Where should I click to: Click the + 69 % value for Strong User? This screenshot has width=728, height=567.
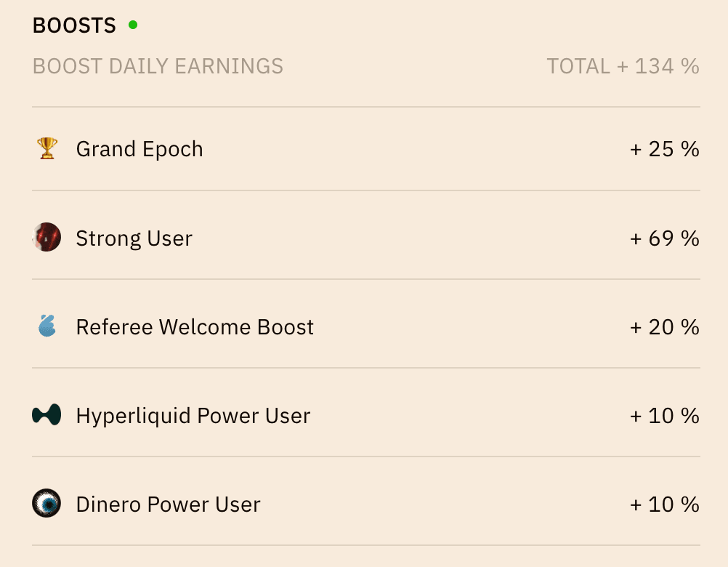point(663,238)
